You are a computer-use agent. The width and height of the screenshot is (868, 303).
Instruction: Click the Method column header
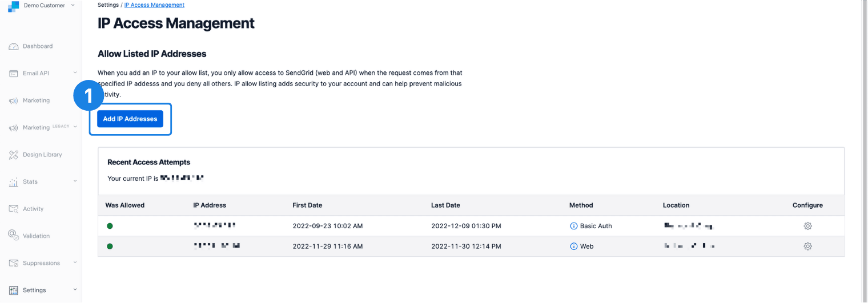point(581,205)
